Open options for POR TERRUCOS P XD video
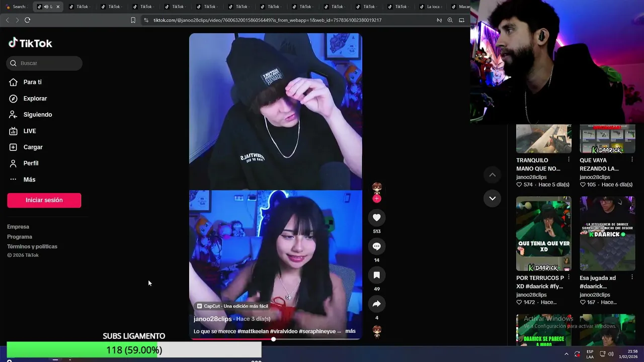The height and width of the screenshot is (362, 644). (x=569, y=277)
